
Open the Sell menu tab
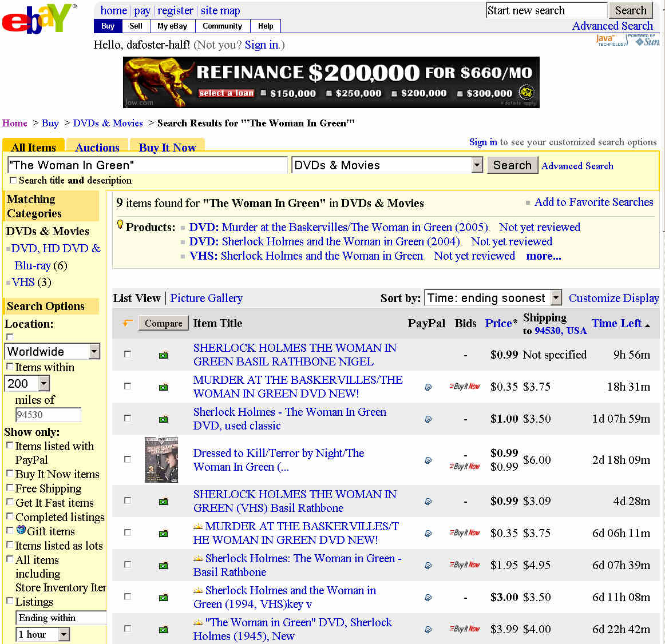click(x=136, y=26)
